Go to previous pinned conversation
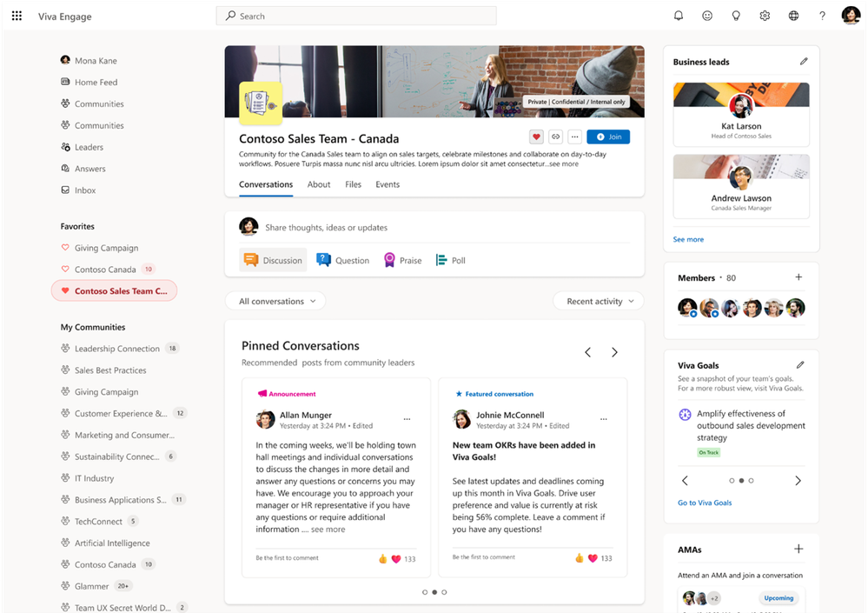Image resolution: width=868 pixels, height=613 pixels. tap(588, 352)
